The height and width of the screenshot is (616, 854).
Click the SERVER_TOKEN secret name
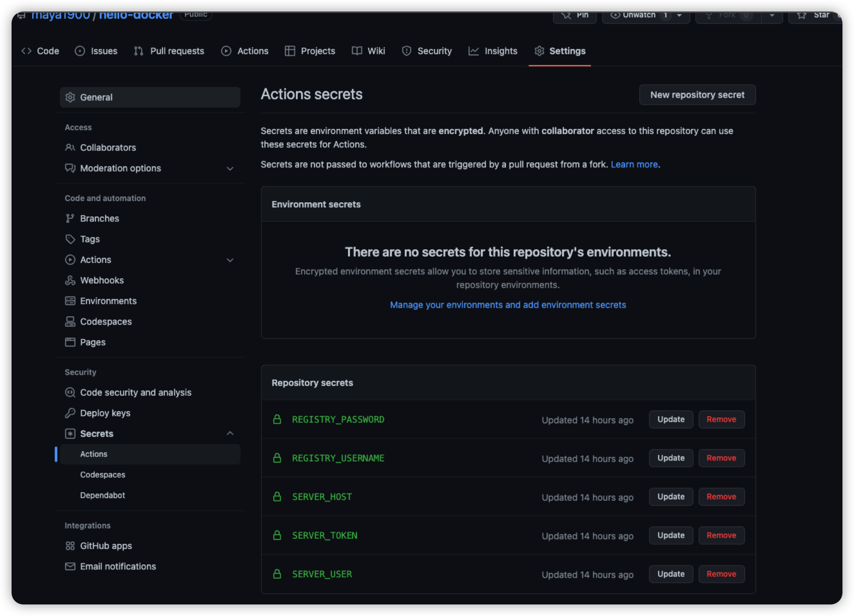tap(325, 535)
